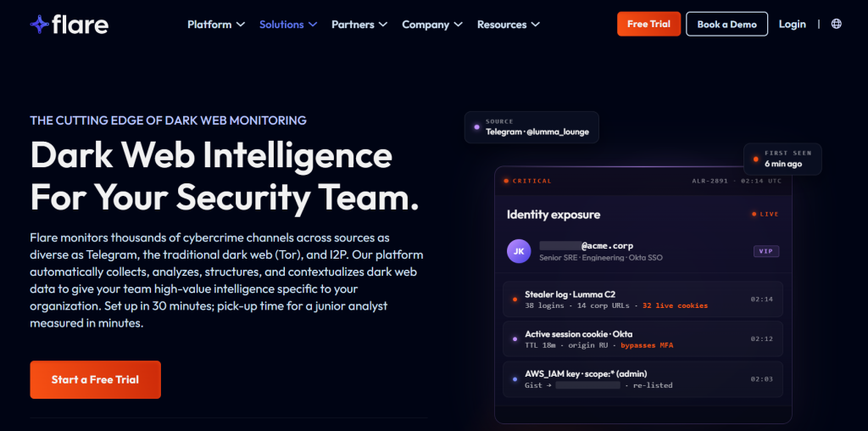Click the Book a Demo button
The width and height of the screenshot is (868, 431).
(726, 24)
